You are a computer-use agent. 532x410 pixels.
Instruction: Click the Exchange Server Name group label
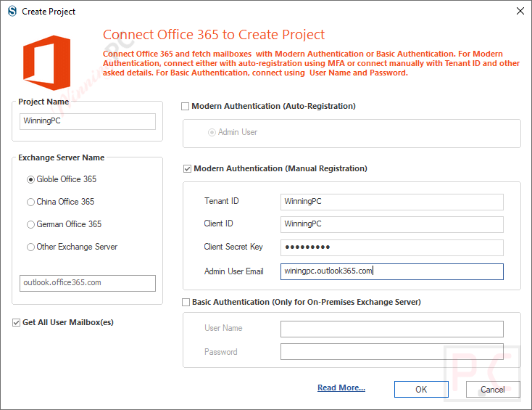(62, 157)
